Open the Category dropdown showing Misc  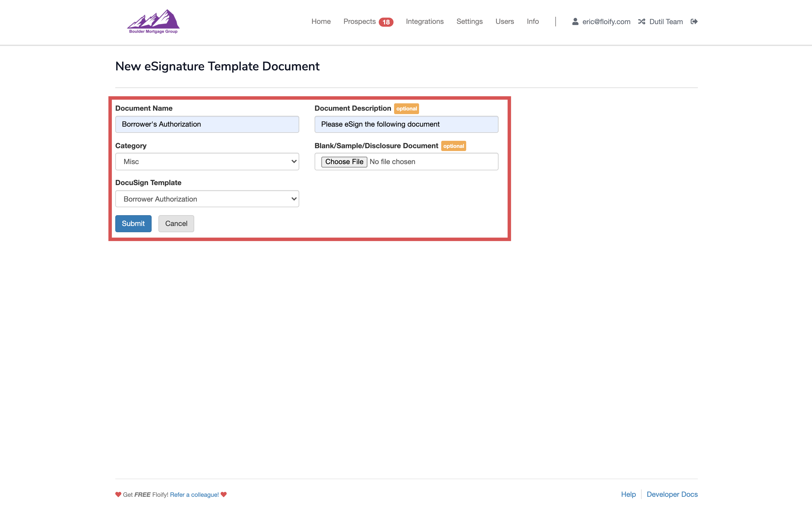tap(207, 161)
